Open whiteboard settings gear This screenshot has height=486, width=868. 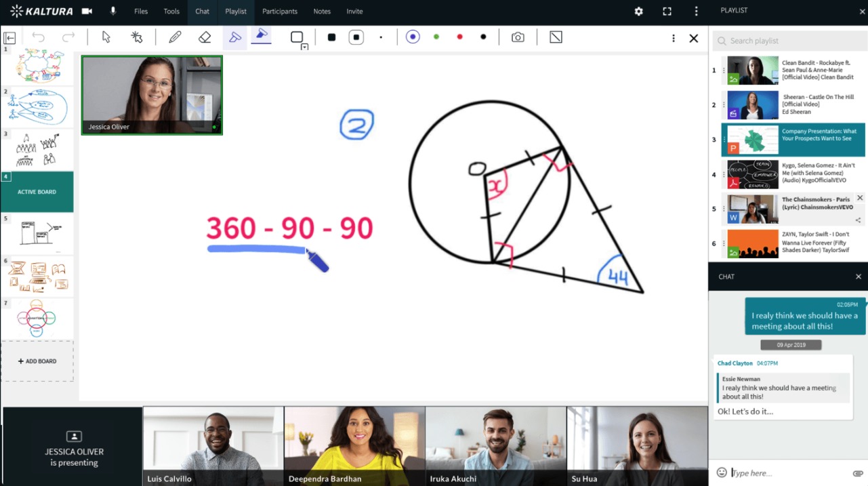point(638,11)
